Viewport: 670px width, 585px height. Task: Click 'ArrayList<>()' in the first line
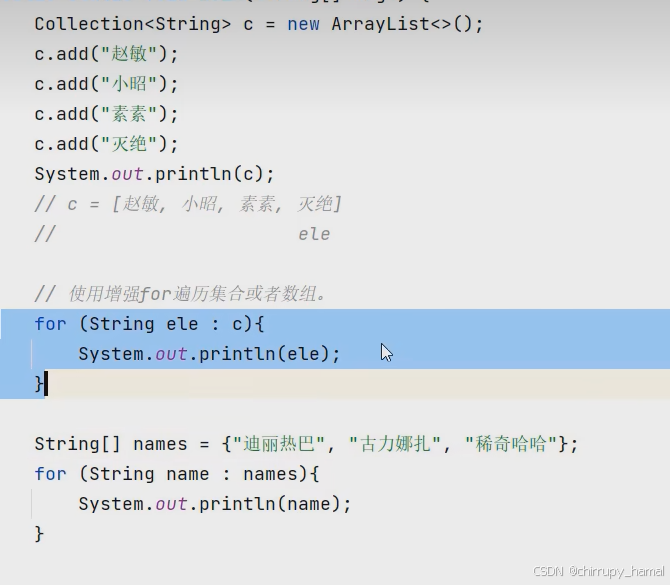402,24
